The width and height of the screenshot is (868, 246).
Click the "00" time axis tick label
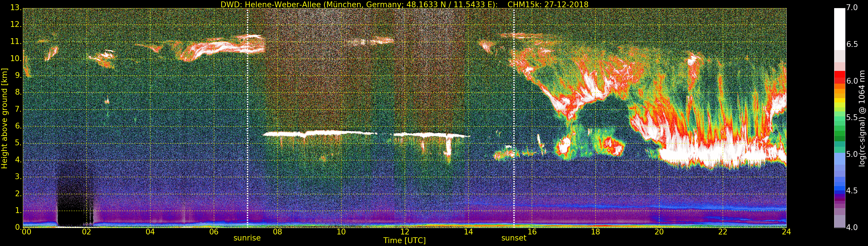tap(26, 232)
